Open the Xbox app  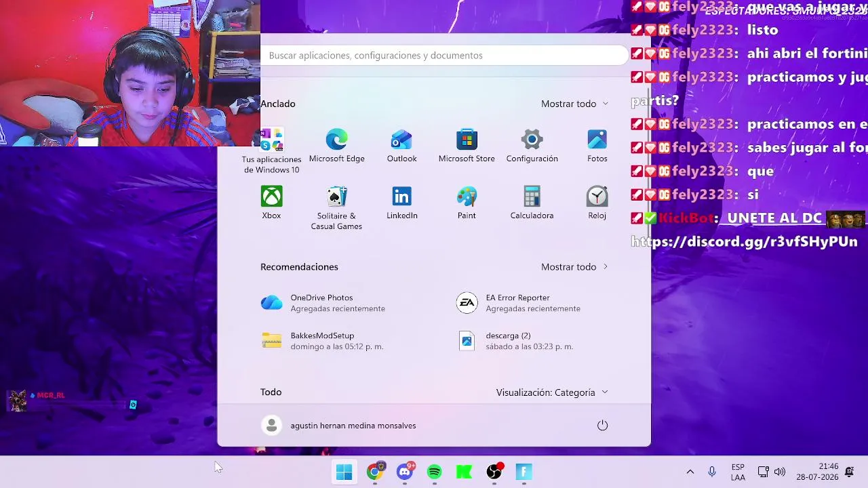click(271, 203)
